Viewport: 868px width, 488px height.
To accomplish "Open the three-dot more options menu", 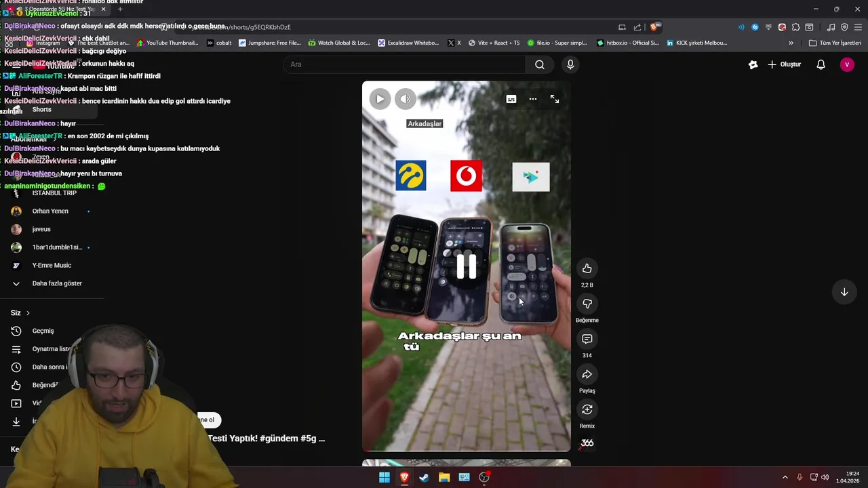I will [533, 99].
